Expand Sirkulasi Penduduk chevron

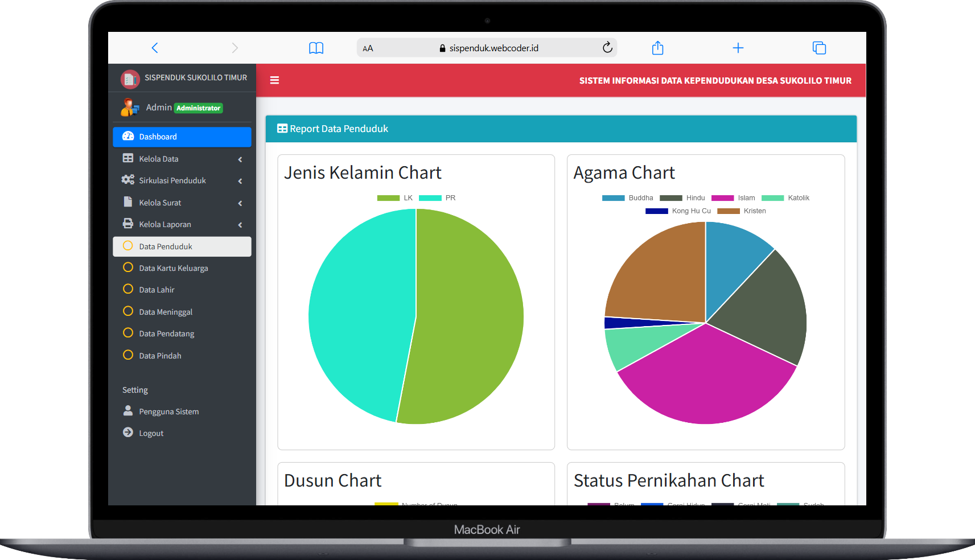click(240, 181)
